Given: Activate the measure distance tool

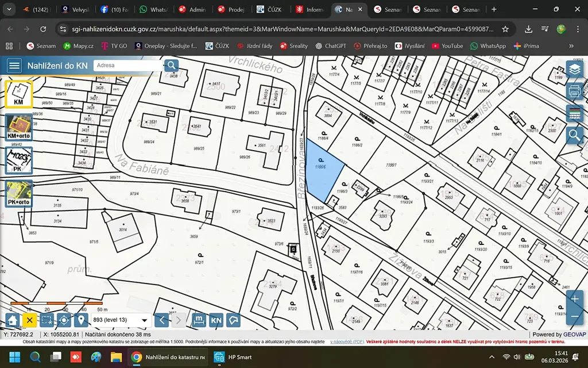Looking at the screenshot, I should pyautogui.click(x=199, y=320).
